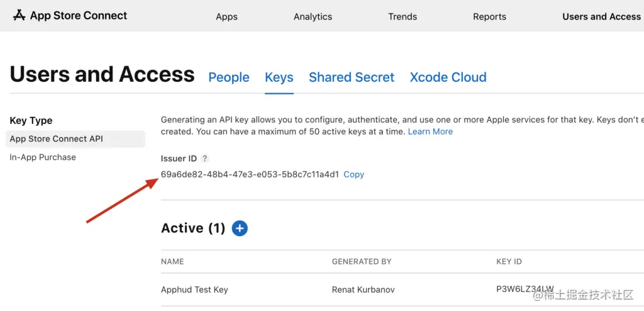
Task: Click the blue plus add key icon
Action: 240,228
